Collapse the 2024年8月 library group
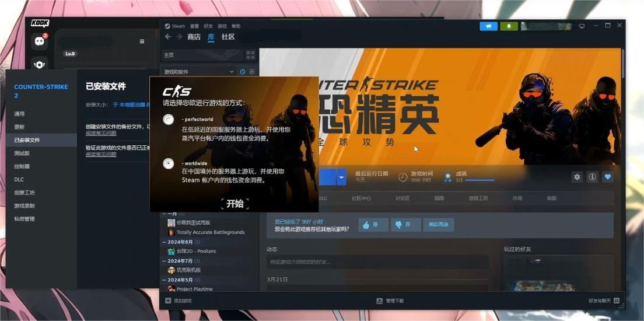Image resolution: width=644 pixels, height=321 pixels. (x=164, y=242)
